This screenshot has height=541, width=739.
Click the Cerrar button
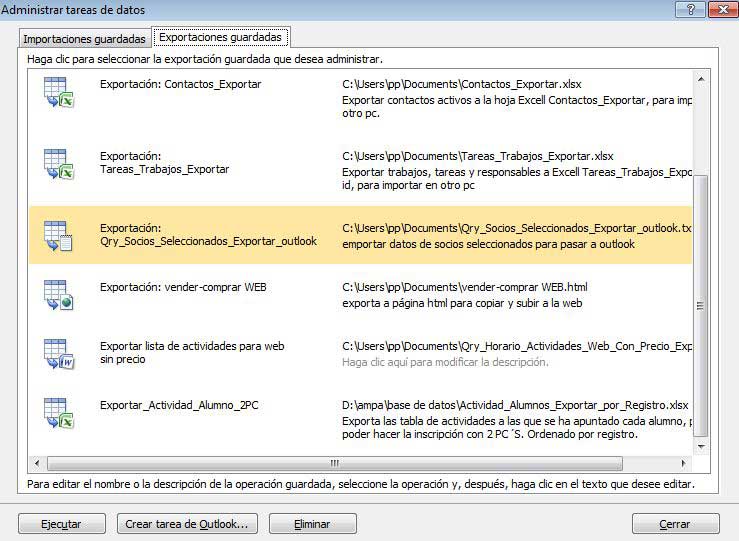click(x=675, y=524)
